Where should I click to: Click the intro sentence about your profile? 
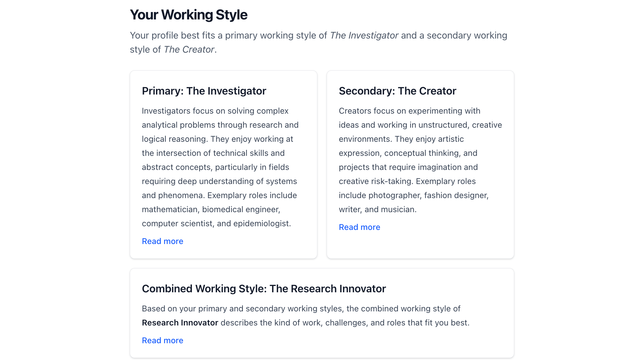(x=318, y=42)
